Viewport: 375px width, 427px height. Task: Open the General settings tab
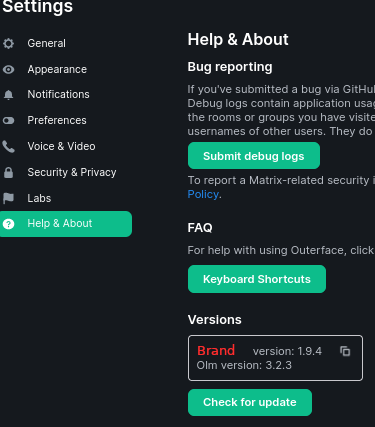point(66,43)
